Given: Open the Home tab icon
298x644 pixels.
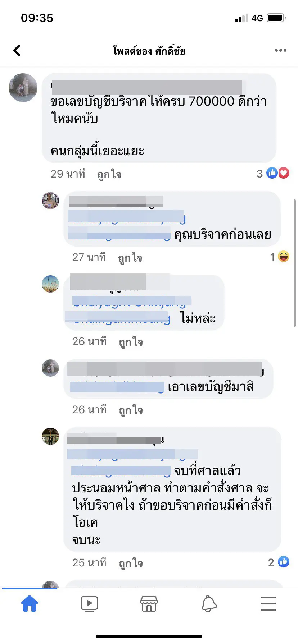Looking at the screenshot, I should (30, 603).
